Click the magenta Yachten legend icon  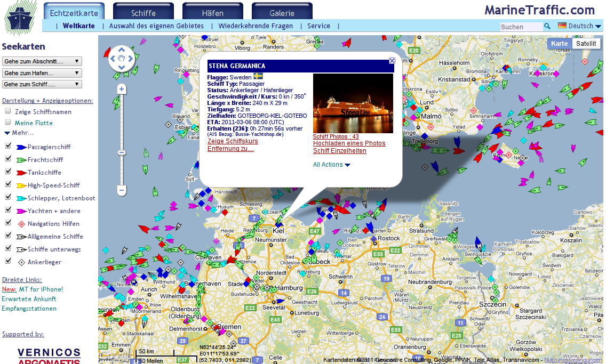tap(21, 211)
